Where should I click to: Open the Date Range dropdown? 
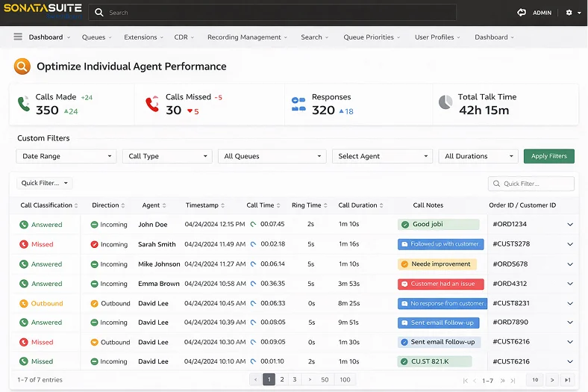point(66,156)
